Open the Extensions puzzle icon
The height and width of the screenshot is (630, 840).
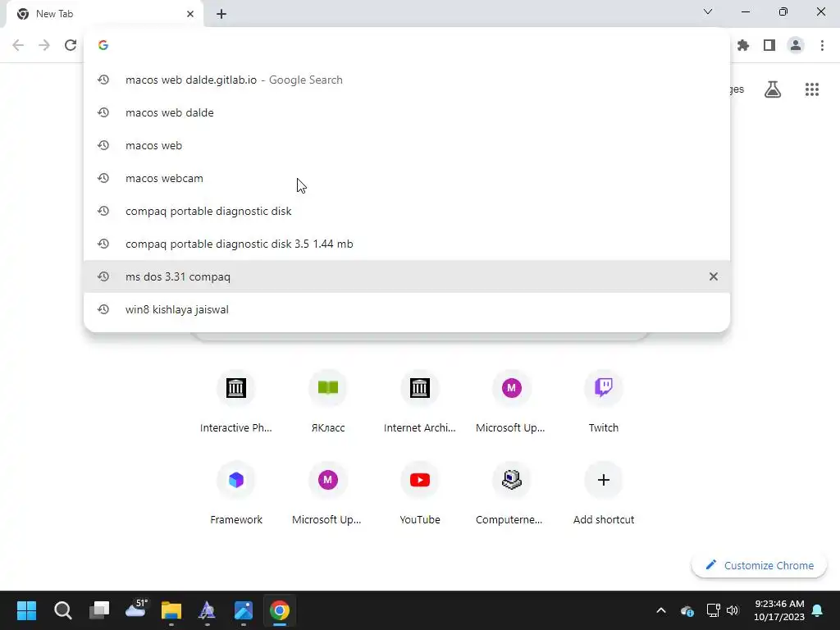click(743, 46)
